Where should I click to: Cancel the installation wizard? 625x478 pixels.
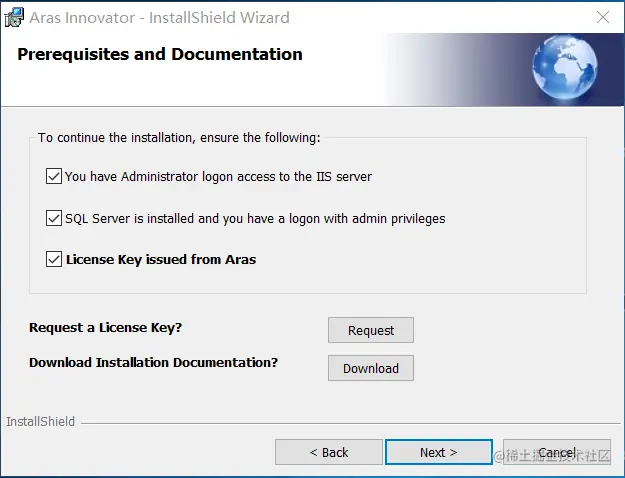(x=556, y=452)
